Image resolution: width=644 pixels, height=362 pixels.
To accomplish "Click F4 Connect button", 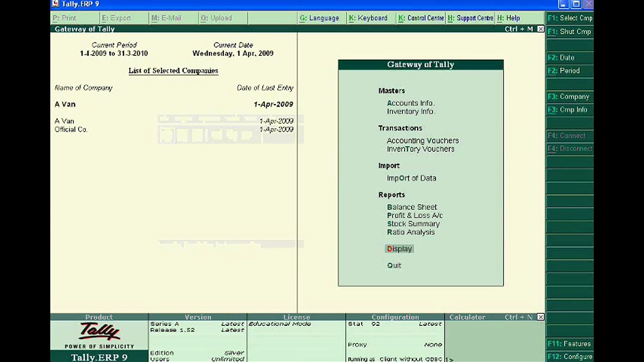I will 570,136.
